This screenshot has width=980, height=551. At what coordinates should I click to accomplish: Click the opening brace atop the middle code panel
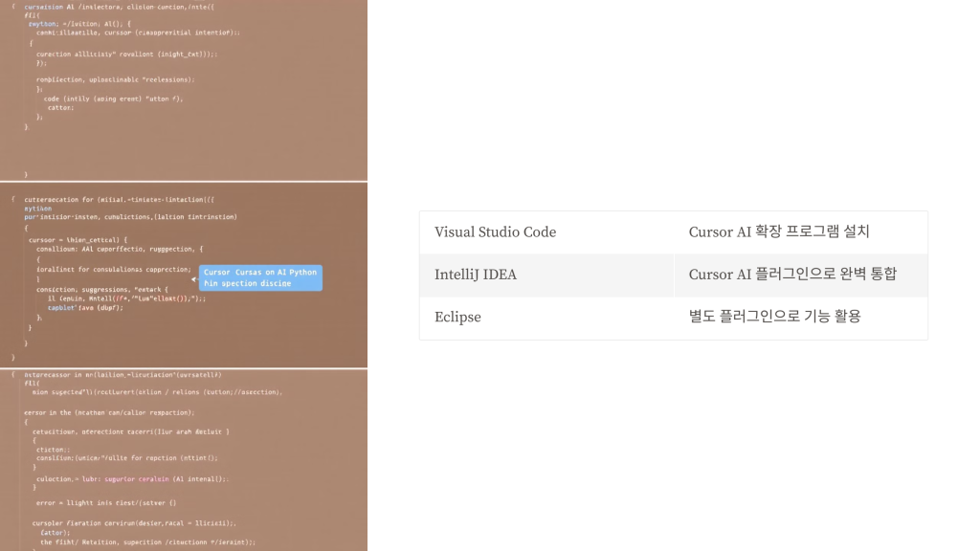13,199
